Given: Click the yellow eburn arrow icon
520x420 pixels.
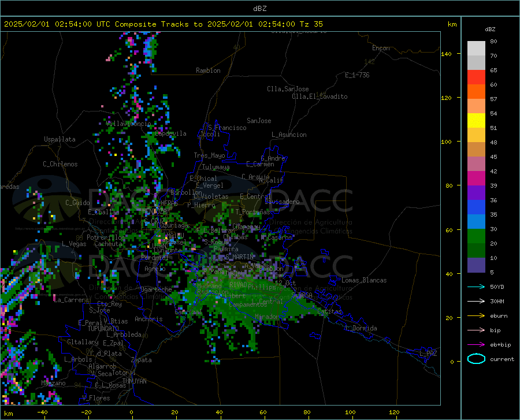Looking at the screenshot, I should coord(476,316).
